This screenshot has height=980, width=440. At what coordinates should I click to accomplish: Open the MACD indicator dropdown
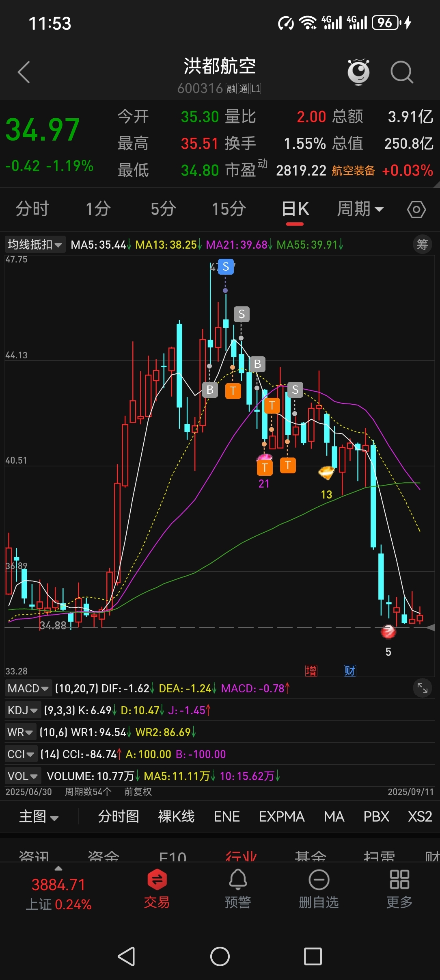pyautogui.click(x=28, y=688)
